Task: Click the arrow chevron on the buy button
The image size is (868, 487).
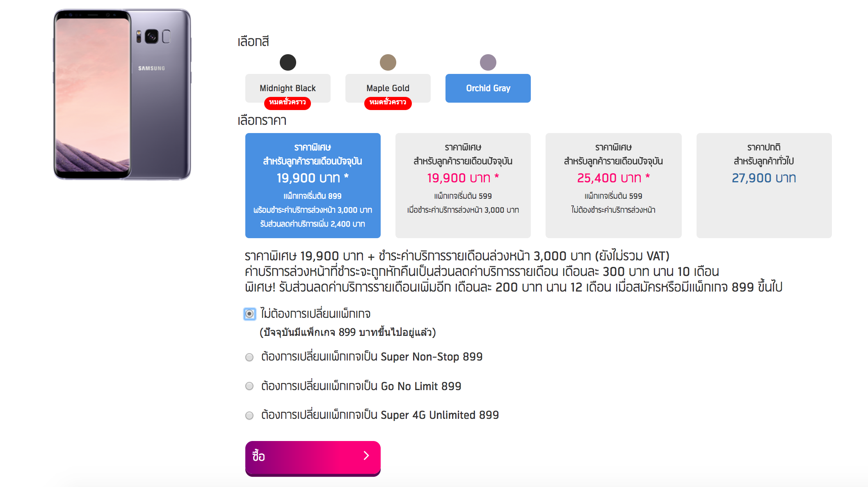Action: (366, 455)
